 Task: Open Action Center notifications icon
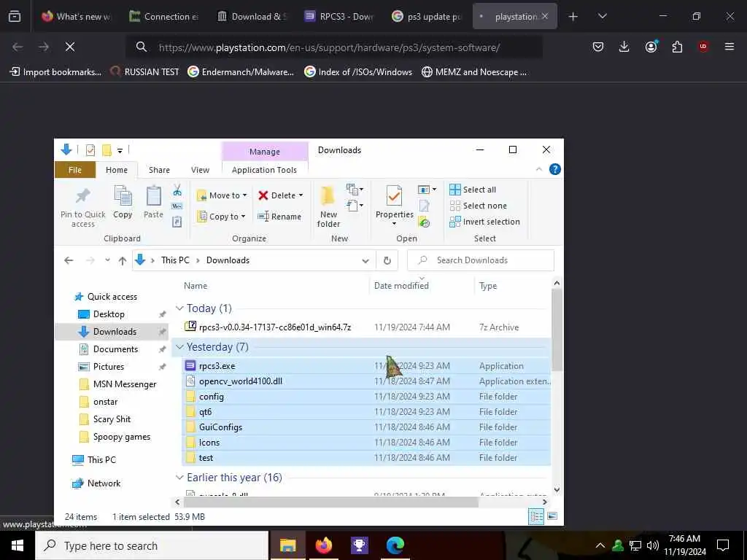723,545
